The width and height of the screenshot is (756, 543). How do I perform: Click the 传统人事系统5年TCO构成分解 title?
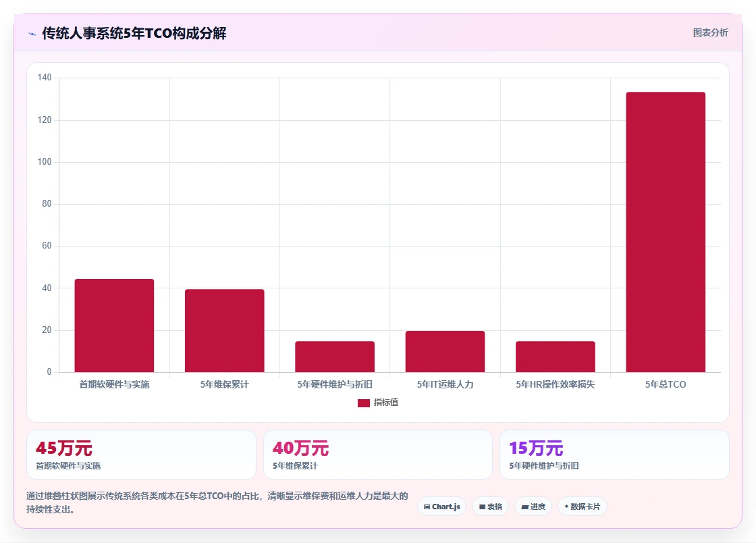pyautogui.click(x=134, y=33)
